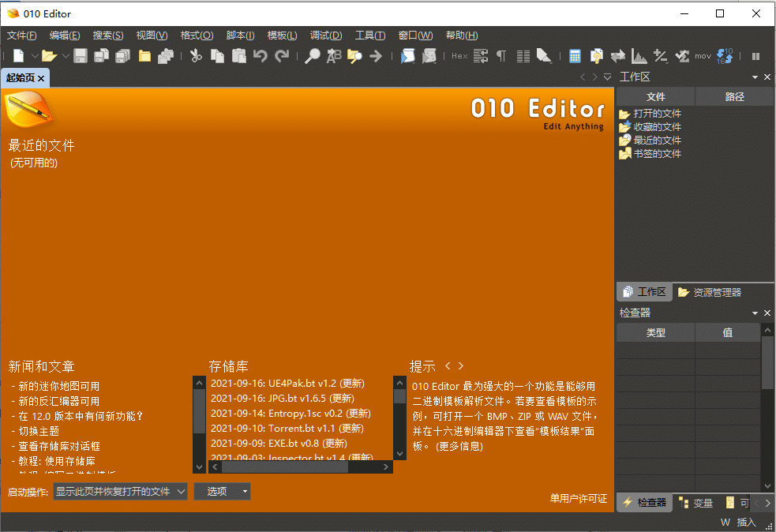The image size is (776, 532).
Task: Click the Compare files question icon
Action: (596, 56)
